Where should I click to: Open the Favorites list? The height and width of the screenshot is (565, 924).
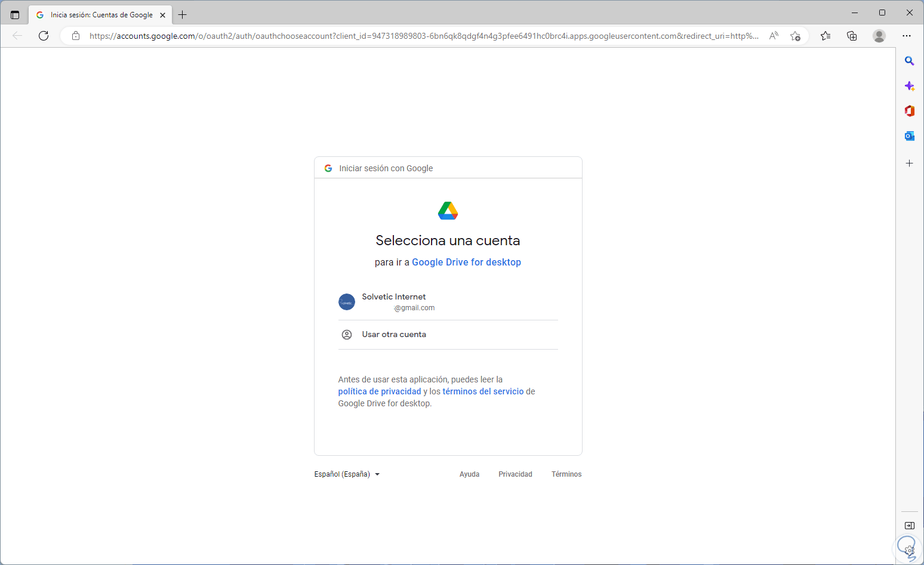click(x=826, y=36)
